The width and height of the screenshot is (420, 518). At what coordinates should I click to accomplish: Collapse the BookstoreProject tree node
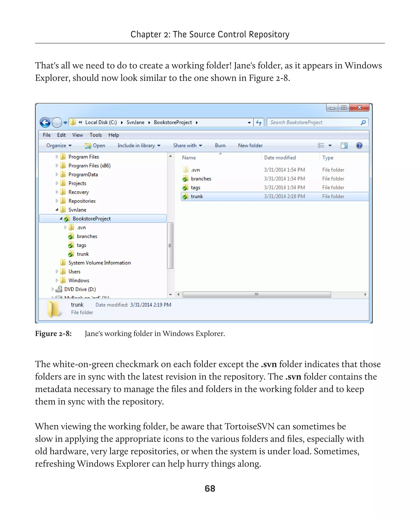click(61, 218)
